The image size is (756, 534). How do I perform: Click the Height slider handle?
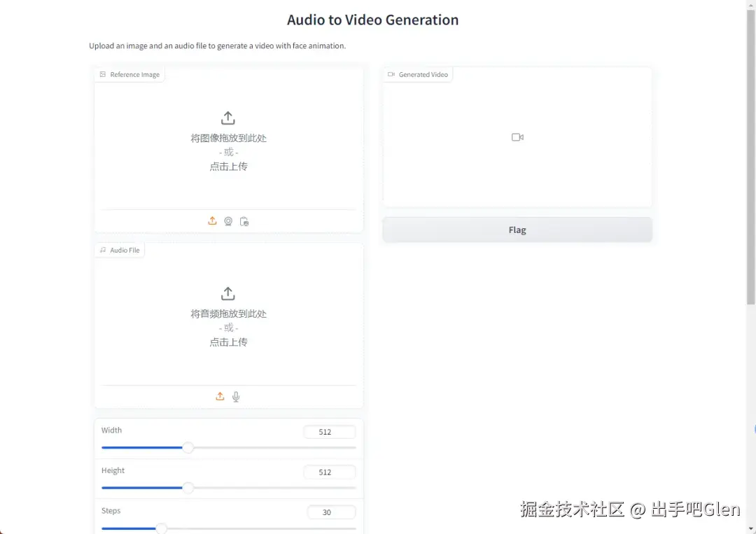coord(188,488)
